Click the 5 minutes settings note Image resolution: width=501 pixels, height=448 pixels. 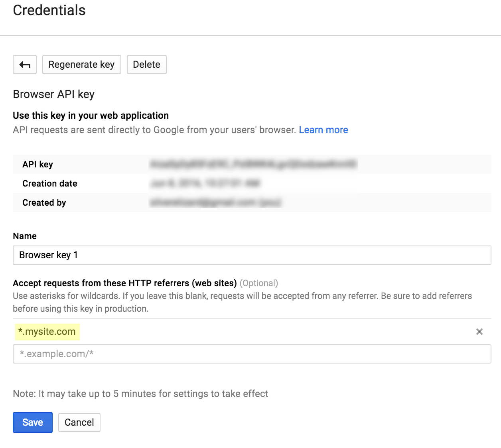pyautogui.click(x=140, y=393)
